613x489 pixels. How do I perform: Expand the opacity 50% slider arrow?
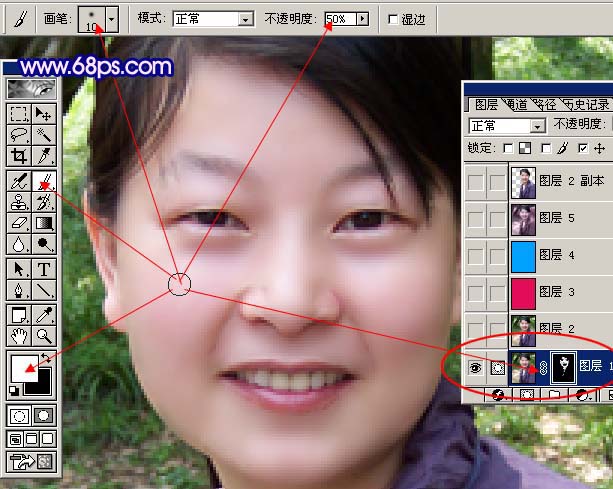pyautogui.click(x=361, y=19)
